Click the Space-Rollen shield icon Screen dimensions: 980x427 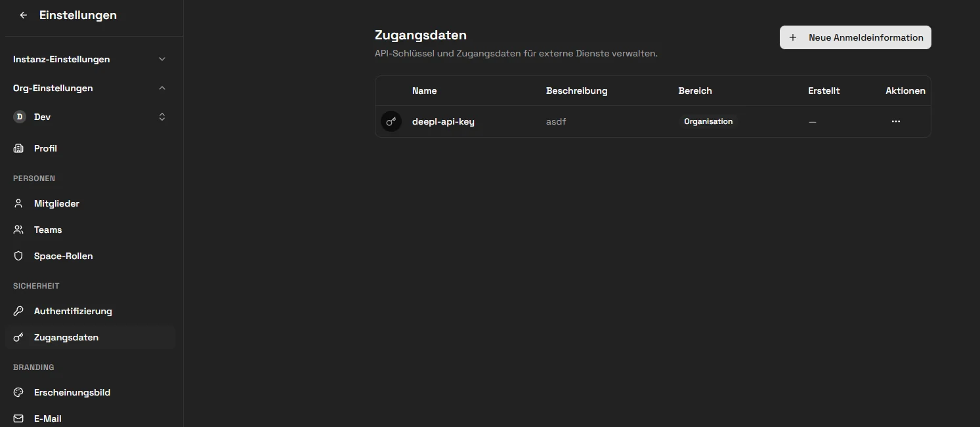(18, 256)
